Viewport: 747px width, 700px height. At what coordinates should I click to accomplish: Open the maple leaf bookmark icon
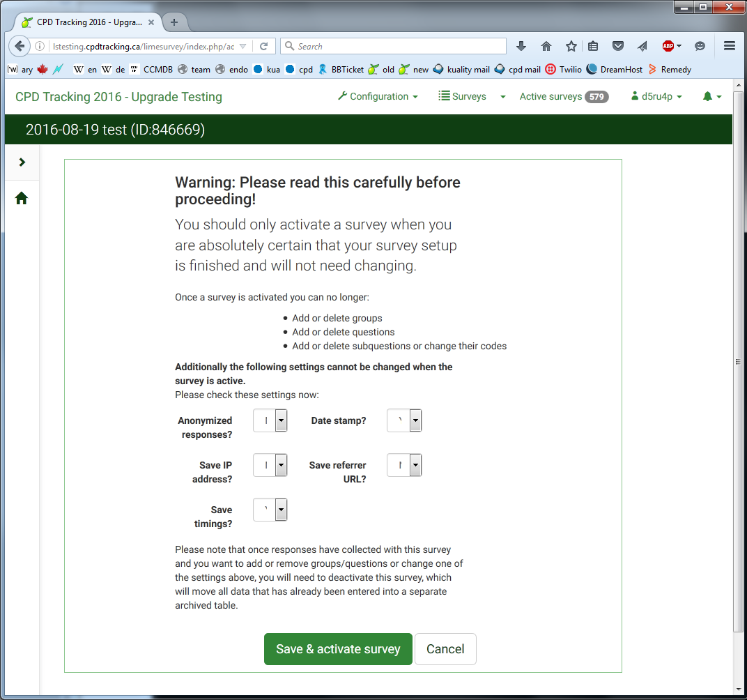point(43,70)
